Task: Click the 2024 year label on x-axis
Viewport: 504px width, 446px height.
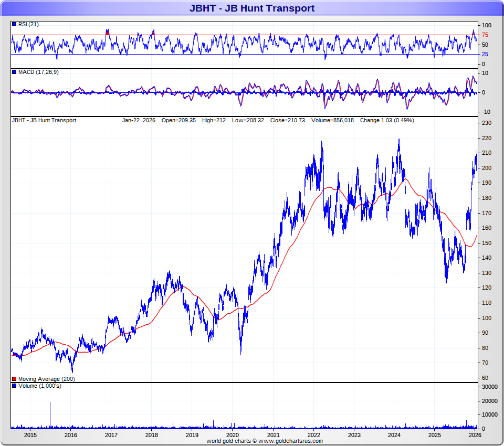Action: point(394,435)
